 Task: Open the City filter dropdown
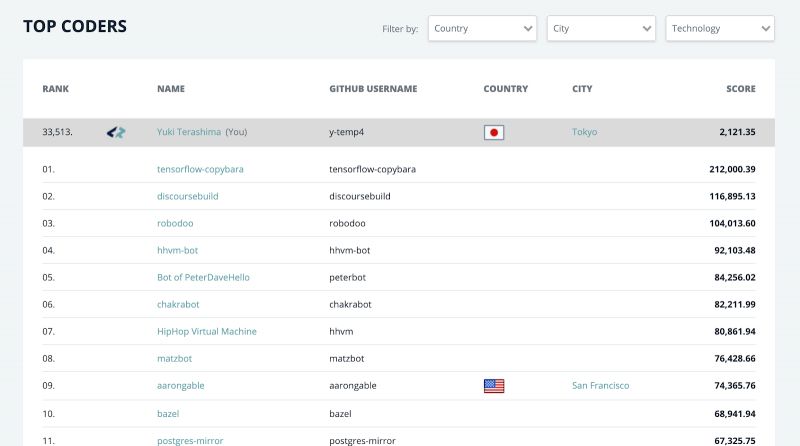(x=601, y=29)
